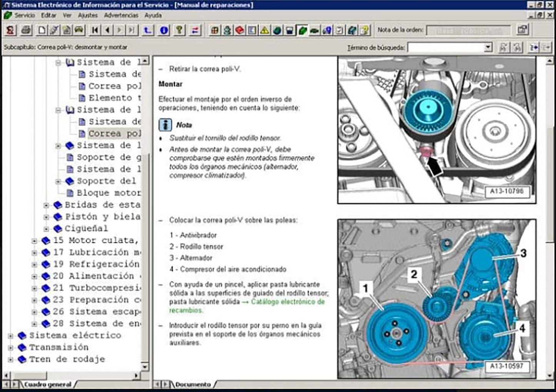The height and width of the screenshot is (392, 556).
Task: Click the yellow warning triangle toolbar icon
Action: (265, 30)
